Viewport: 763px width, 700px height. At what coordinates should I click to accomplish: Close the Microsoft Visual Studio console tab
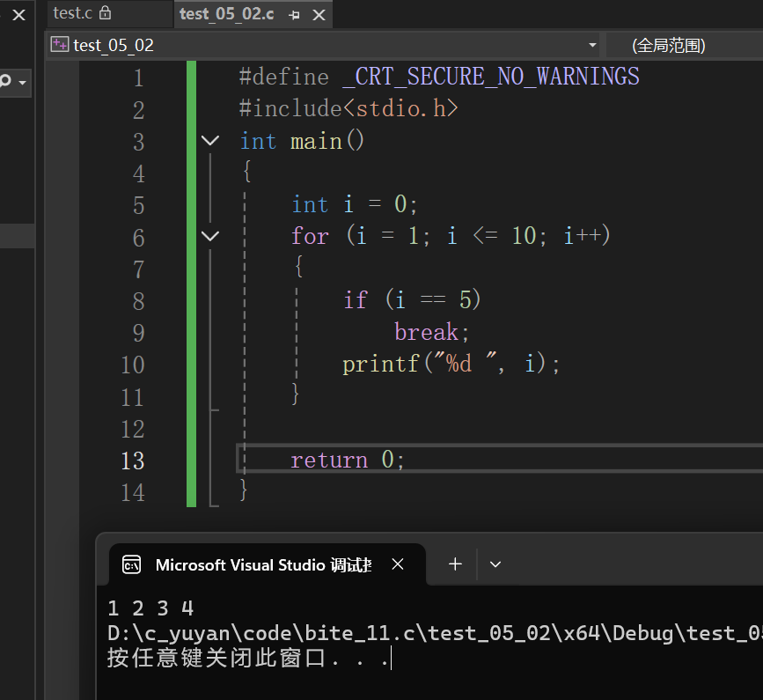pyautogui.click(x=398, y=564)
